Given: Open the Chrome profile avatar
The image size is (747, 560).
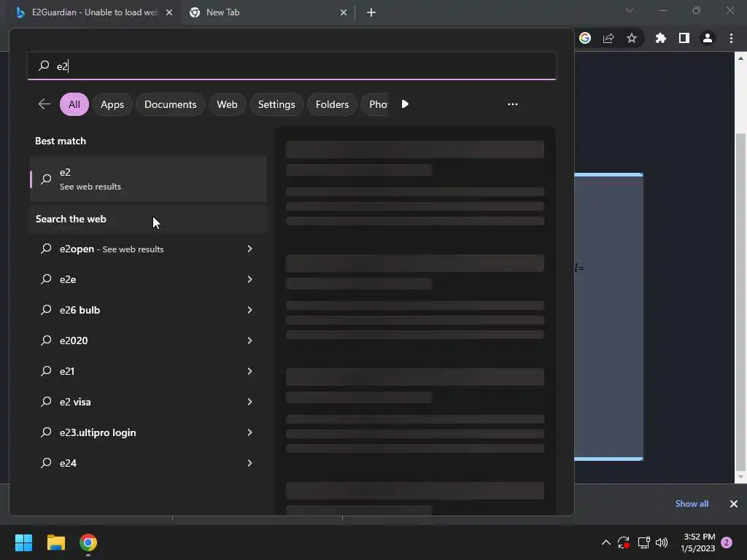Looking at the screenshot, I should [x=708, y=38].
